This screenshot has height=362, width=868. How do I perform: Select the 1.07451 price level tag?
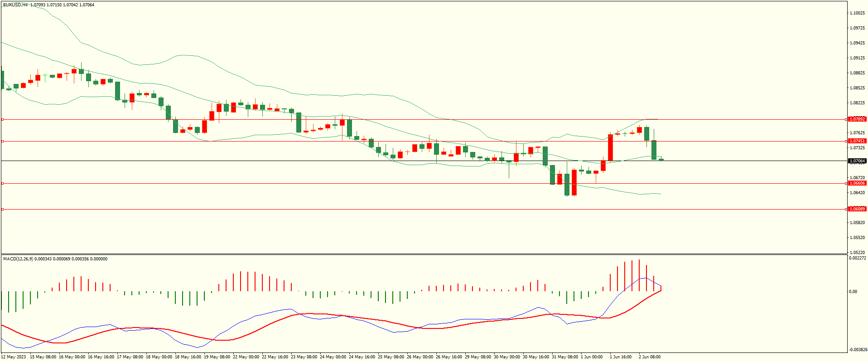tap(857, 141)
